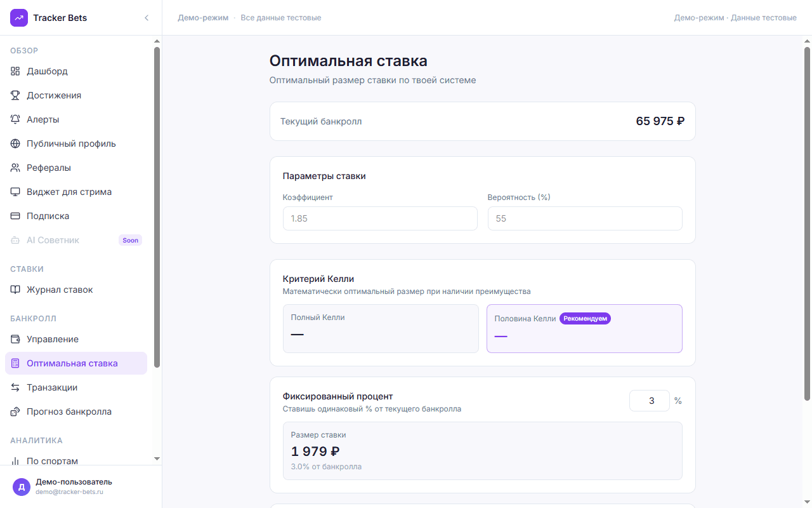Click the Оптимальная ставка page heading
The height and width of the screenshot is (508, 812).
348,61
